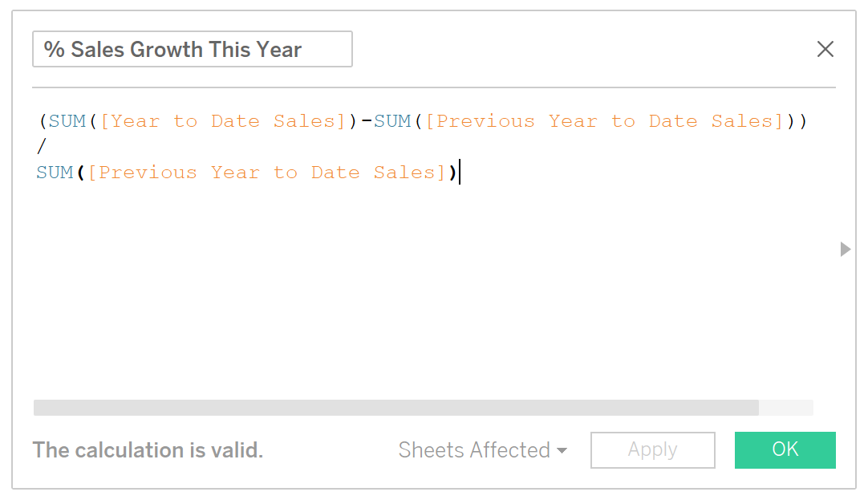Click [Previous Year to Date Sales] on third line

point(267,173)
